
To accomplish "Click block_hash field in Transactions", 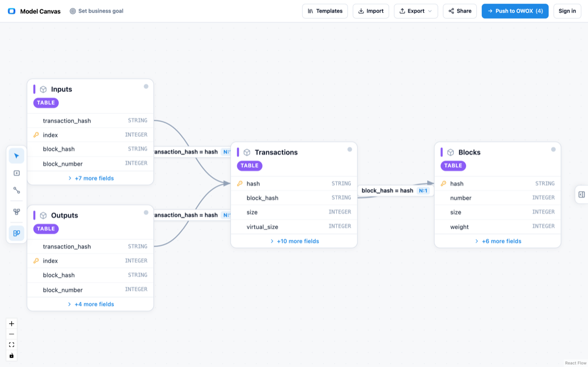I will click(x=294, y=198).
